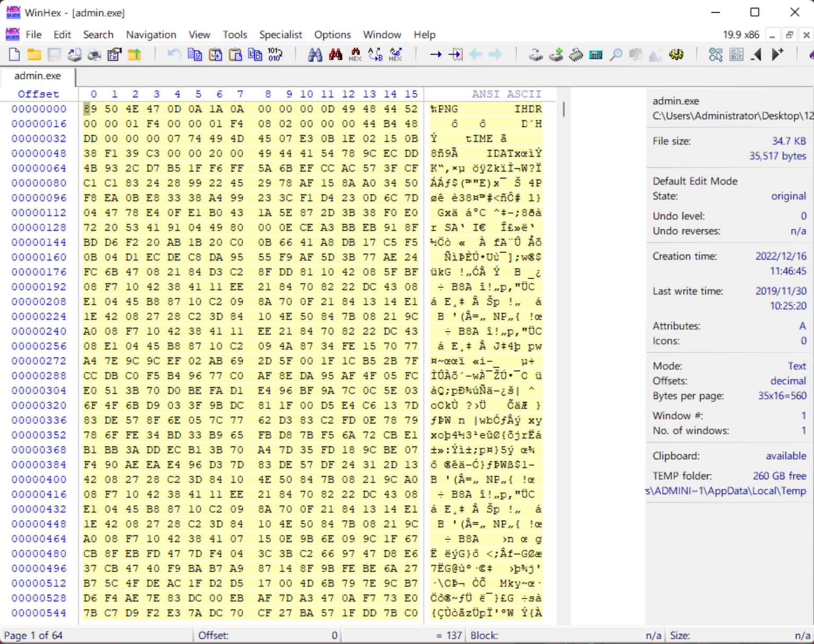Screen dimensions: 814x644
Task: Click the '= 137' status bar value
Action: click(449, 635)
